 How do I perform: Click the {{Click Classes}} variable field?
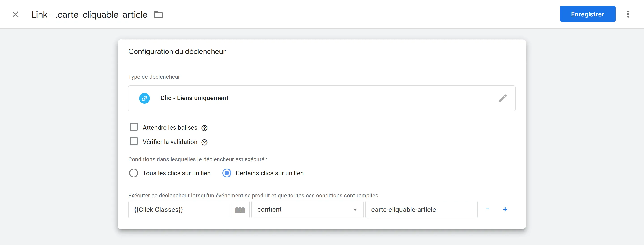[x=180, y=210]
